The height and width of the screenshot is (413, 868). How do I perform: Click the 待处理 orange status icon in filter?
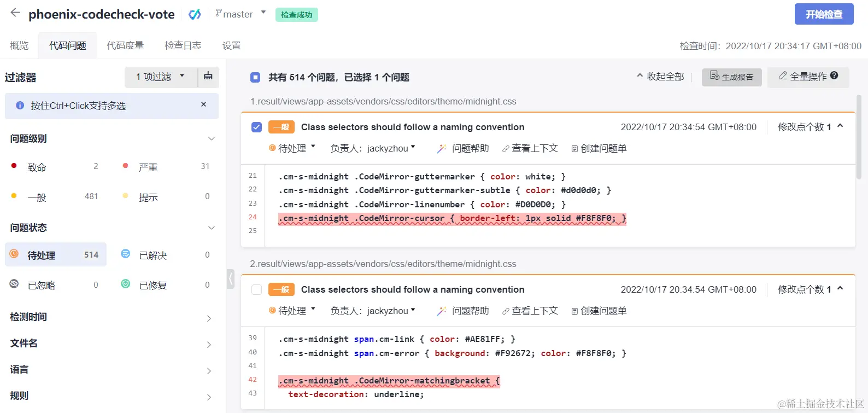[x=14, y=254]
